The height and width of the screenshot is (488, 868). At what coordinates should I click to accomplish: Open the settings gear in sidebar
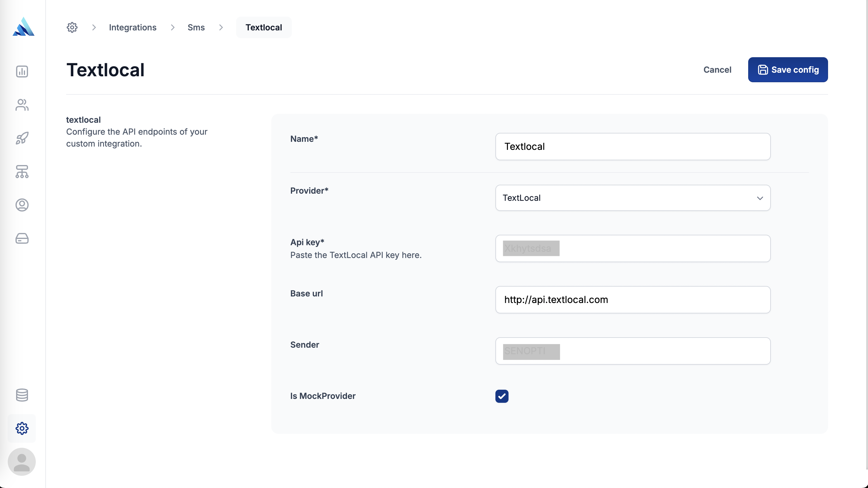(22, 428)
